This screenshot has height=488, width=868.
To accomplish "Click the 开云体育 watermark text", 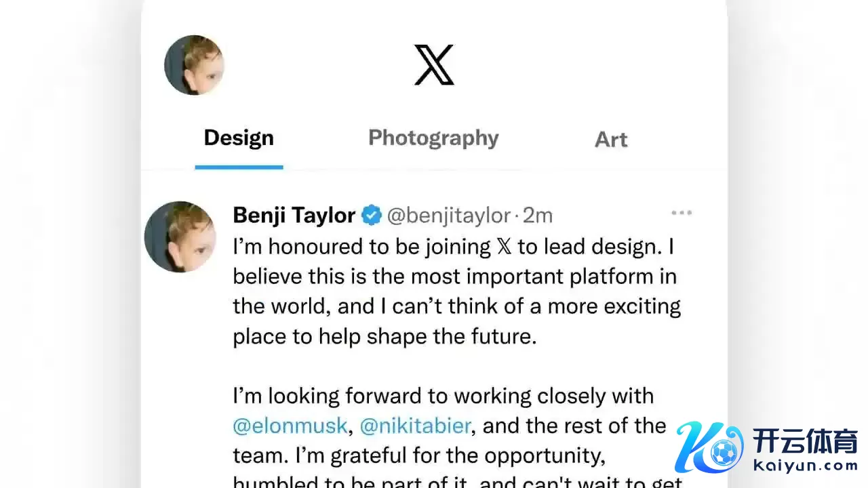I will pos(805,440).
